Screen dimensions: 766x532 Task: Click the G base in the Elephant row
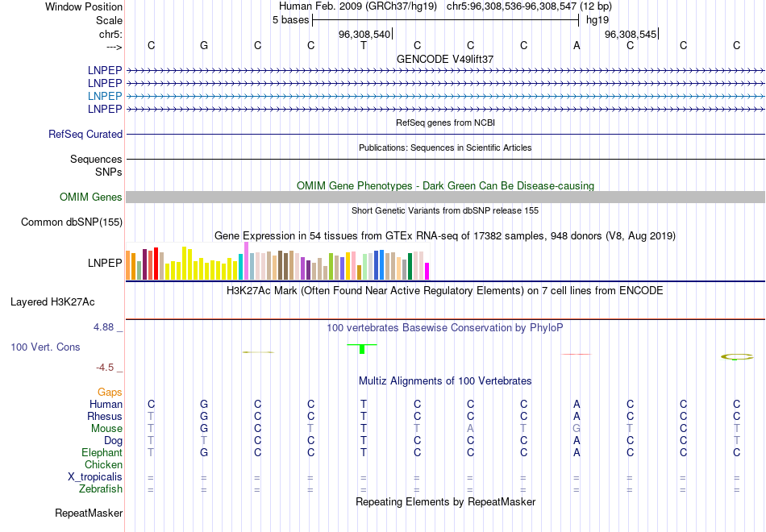point(204,453)
